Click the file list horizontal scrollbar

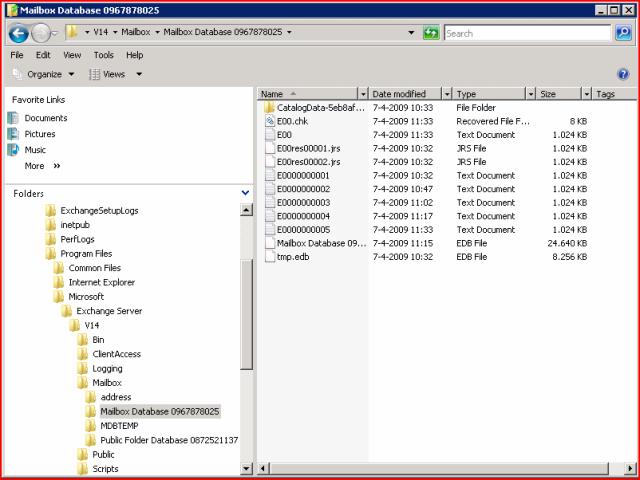click(x=439, y=468)
